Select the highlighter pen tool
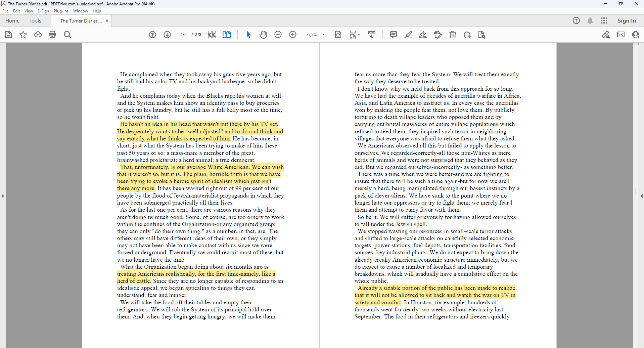Image resolution: width=644 pixels, height=348 pixels. click(408, 35)
